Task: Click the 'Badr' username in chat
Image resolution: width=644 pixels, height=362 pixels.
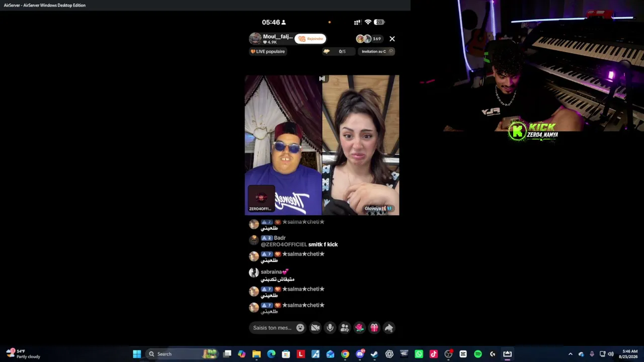Action: (x=280, y=238)
